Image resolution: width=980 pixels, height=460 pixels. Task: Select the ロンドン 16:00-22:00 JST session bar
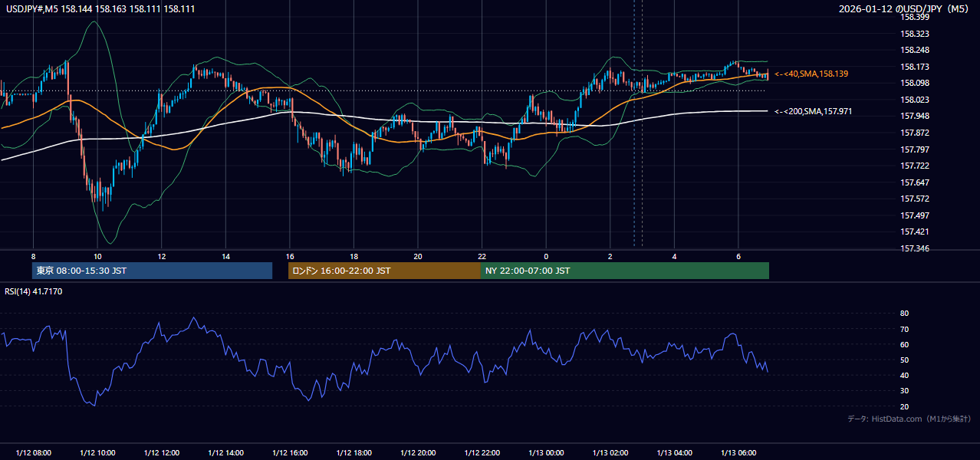pos(384,271)
